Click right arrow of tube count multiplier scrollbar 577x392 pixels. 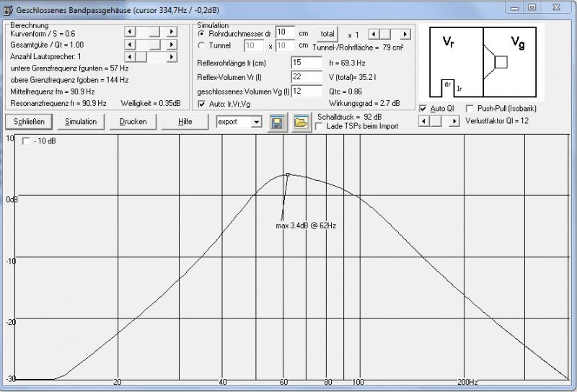click(x=405, y=34)
